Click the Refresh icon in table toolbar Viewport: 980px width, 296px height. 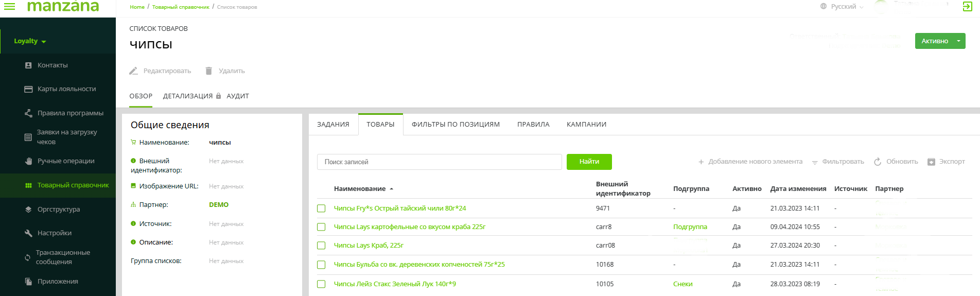(878, 162)
